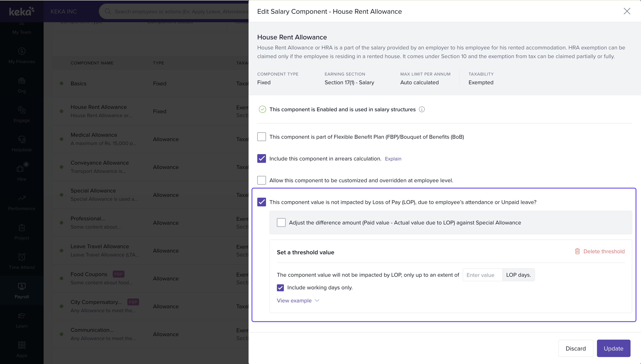Viewport: 641px width, 364px height.
Task: Untick Include working days only
Action: (280, 288)
